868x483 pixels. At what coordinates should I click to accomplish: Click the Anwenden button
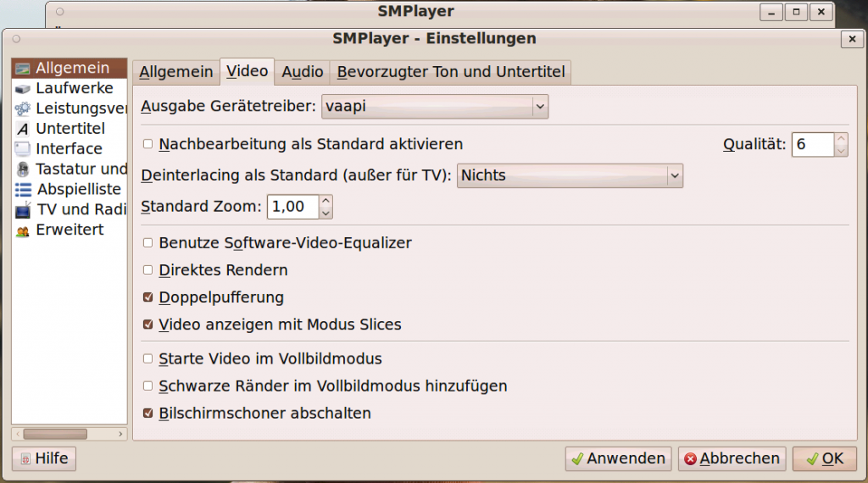(x=618, y=458)
